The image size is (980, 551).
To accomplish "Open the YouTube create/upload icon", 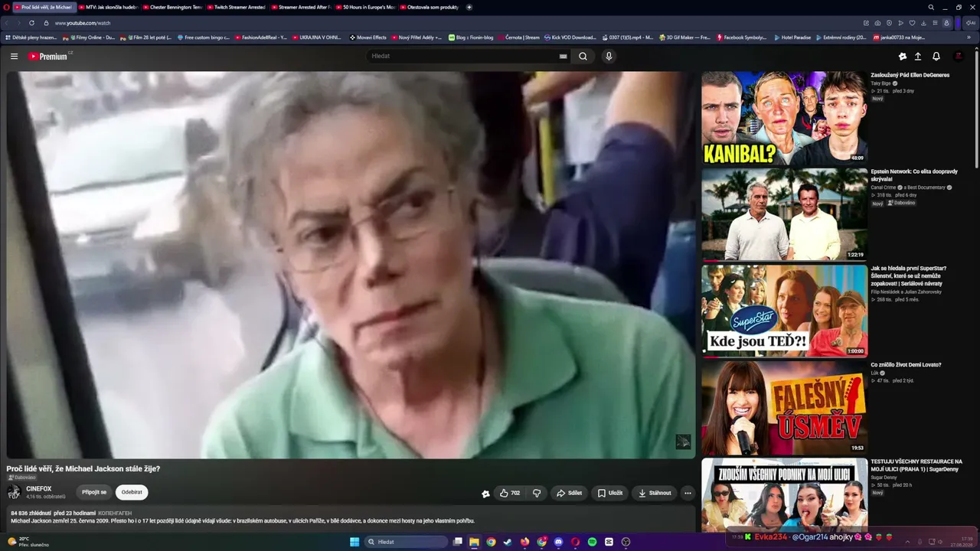I will click(918, 56).
